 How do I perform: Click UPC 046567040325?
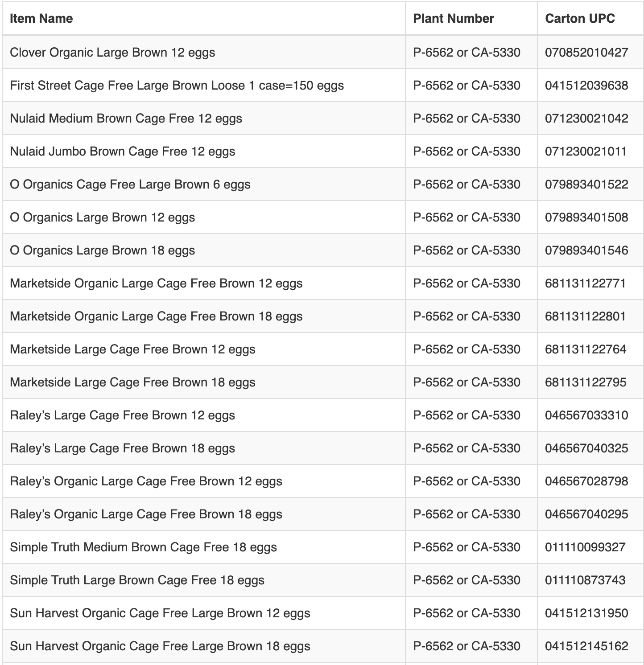[586, 448]
